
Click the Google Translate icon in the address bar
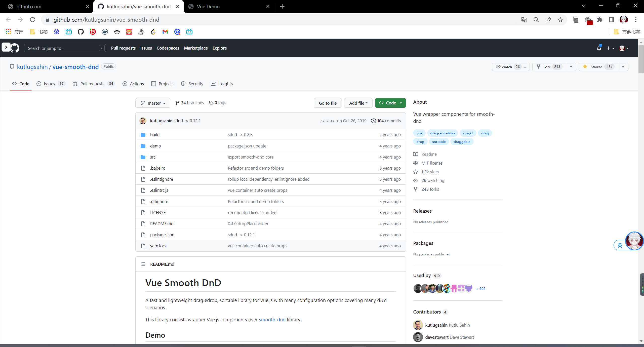pyautogui.click(x=524, y=20)
